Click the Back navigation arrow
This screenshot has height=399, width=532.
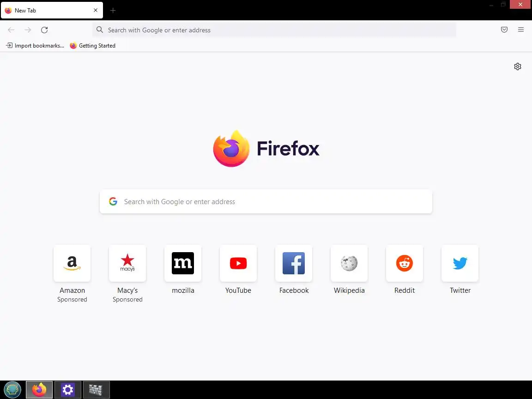click(11, 30)
